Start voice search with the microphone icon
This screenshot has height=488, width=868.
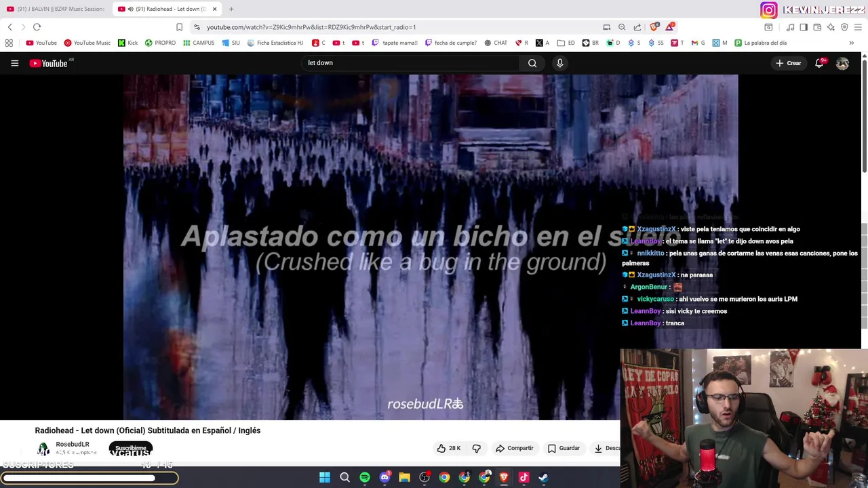[x=559, y=63]
